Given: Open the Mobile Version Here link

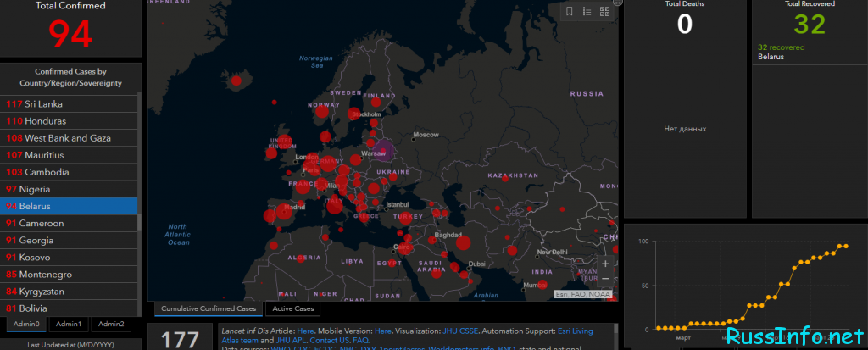Looking at the screenshot, I should point(383,331).
